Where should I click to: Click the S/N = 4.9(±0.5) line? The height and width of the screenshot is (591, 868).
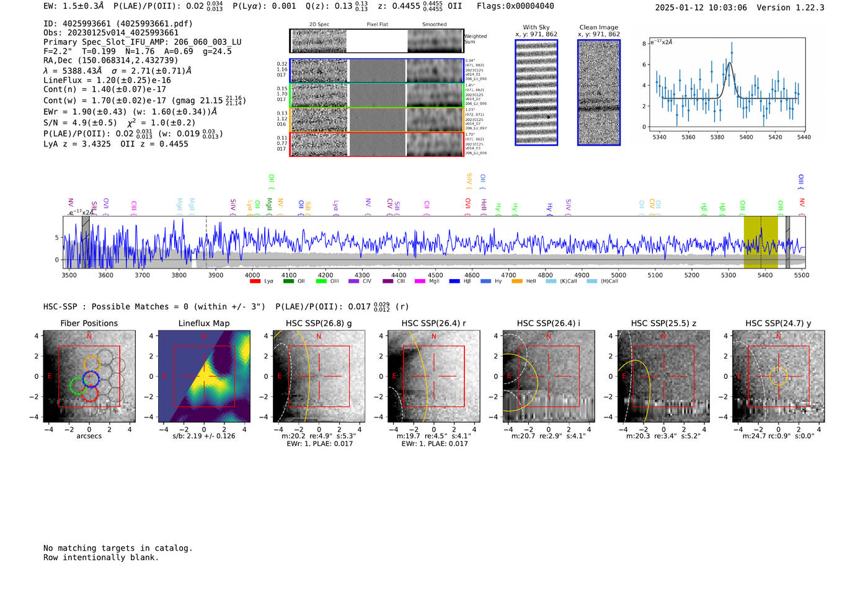click(120, 123)
